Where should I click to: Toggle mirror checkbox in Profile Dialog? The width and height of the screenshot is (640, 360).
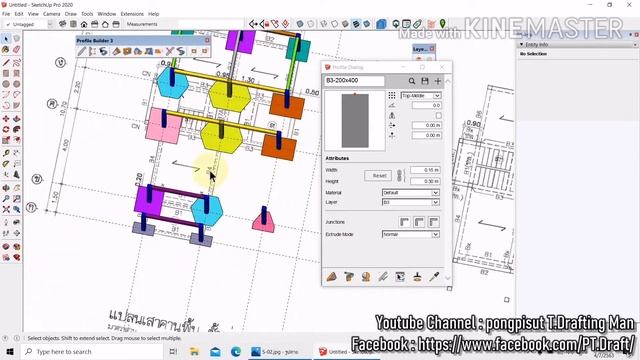click(x=438, y=116)
